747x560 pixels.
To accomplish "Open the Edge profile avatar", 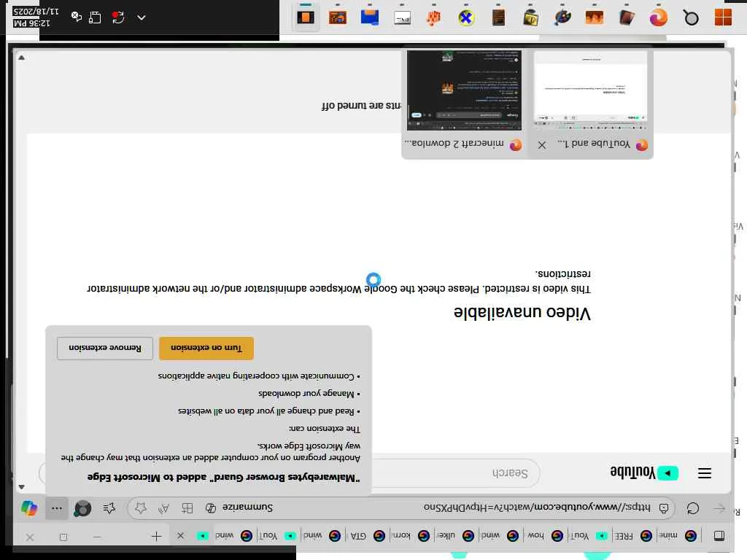I will pyautogui.click(x=82, y=508).
